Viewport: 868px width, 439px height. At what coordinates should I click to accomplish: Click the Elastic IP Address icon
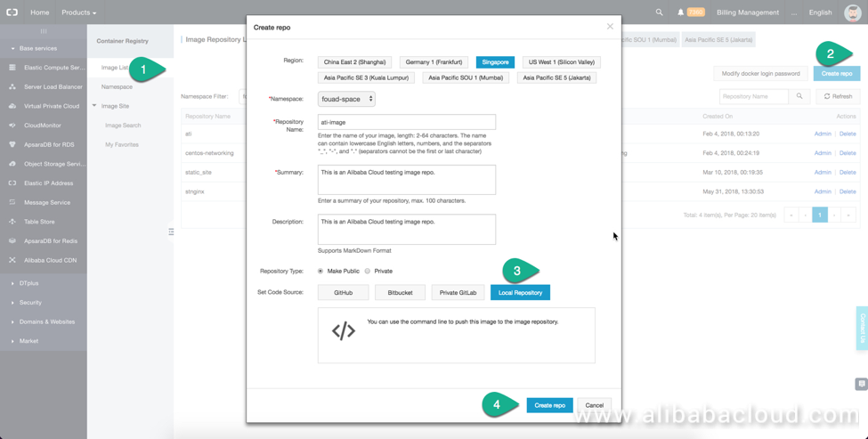(12, 183)
